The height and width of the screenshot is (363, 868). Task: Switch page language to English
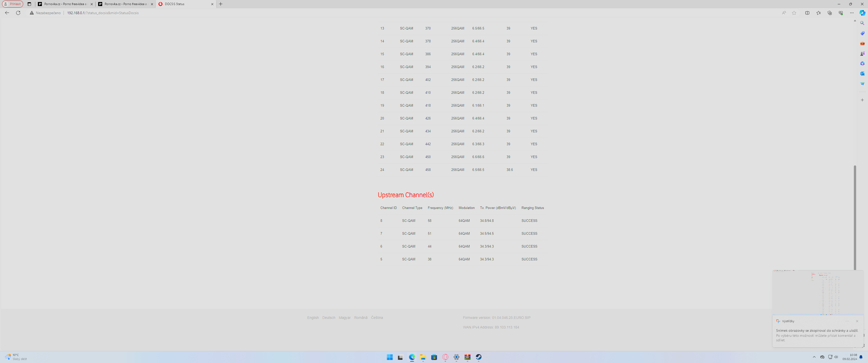point(313,318)
